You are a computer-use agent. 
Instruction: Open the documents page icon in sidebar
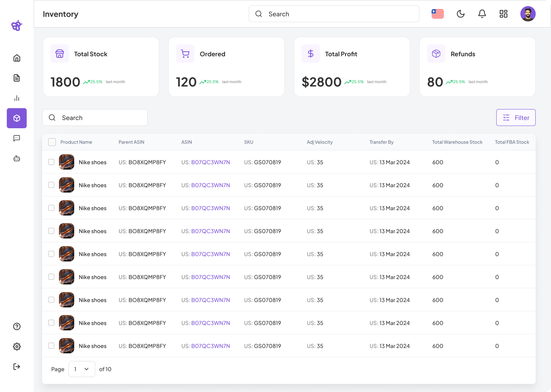pyautogui.click(x=17, y=78)
